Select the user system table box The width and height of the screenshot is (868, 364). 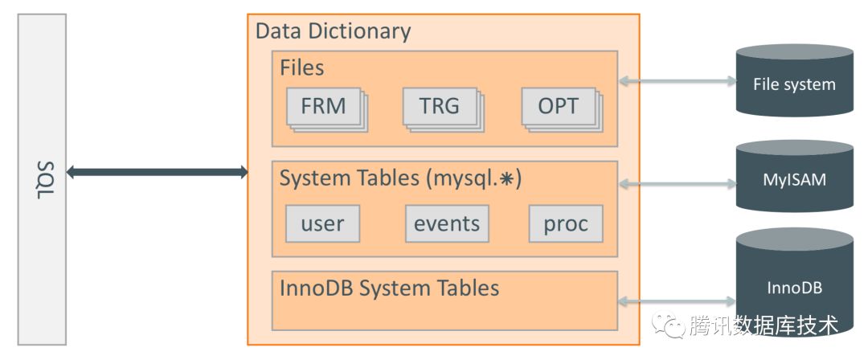pos(323,223)
